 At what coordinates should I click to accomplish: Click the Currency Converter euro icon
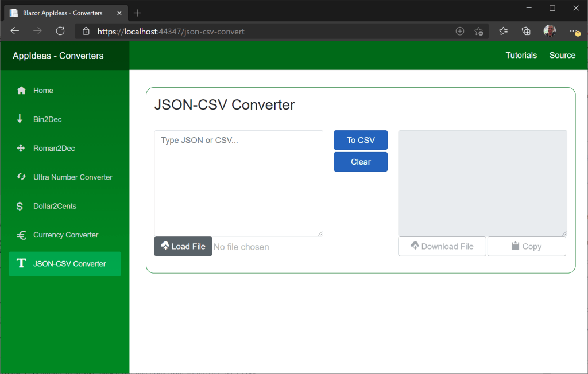pos(21,235)
